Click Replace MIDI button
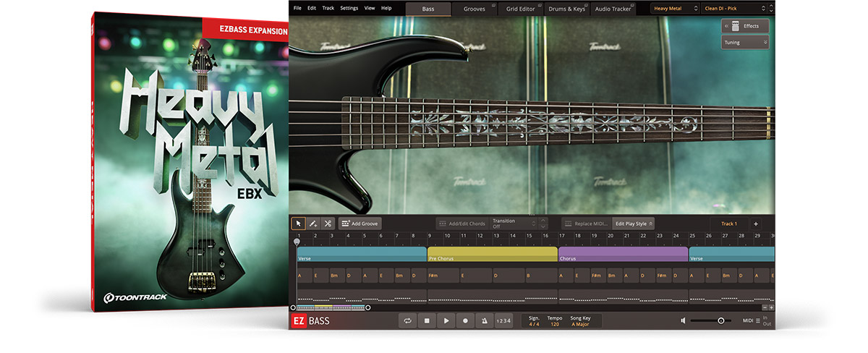The height and width of the screenshot is (353, 868). [x=587, y=224]
